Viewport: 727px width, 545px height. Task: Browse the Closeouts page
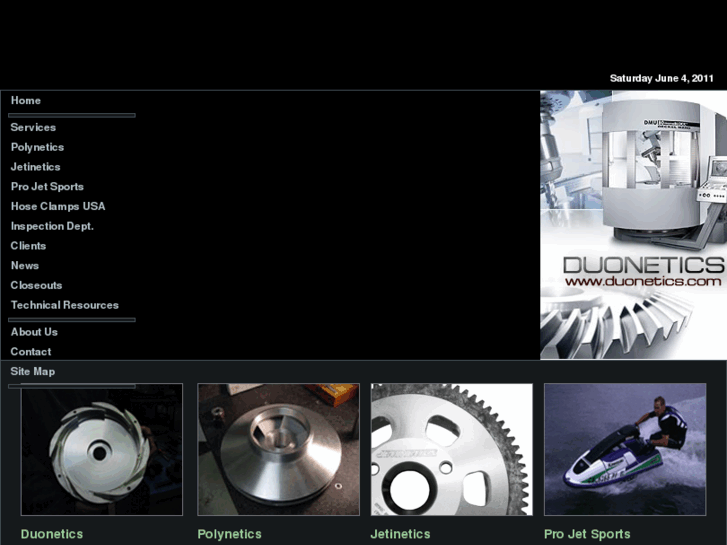pos(36,285)
